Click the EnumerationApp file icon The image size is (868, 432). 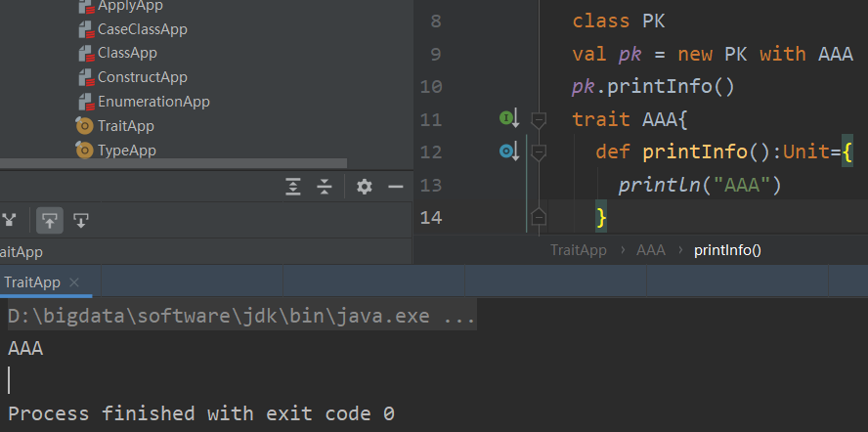tap(86, 102)
